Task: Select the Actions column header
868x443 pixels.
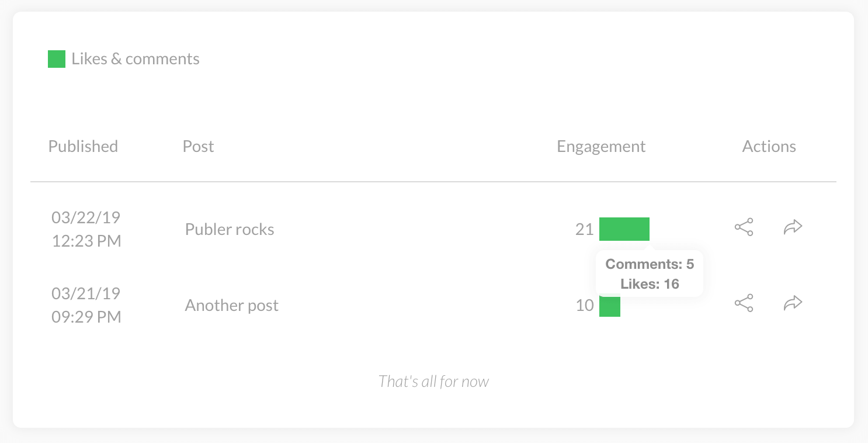Action: coord(769,146)
